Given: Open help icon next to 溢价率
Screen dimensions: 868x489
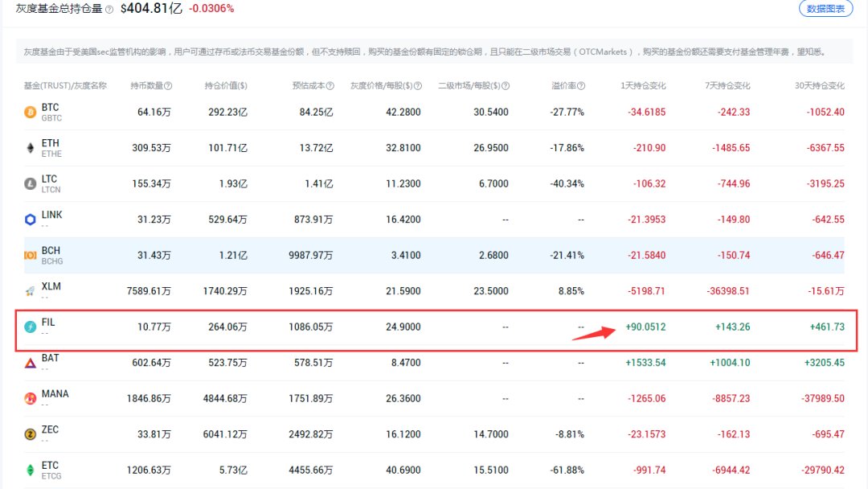Looking at the screenshot, I should (x=581, y=86).
